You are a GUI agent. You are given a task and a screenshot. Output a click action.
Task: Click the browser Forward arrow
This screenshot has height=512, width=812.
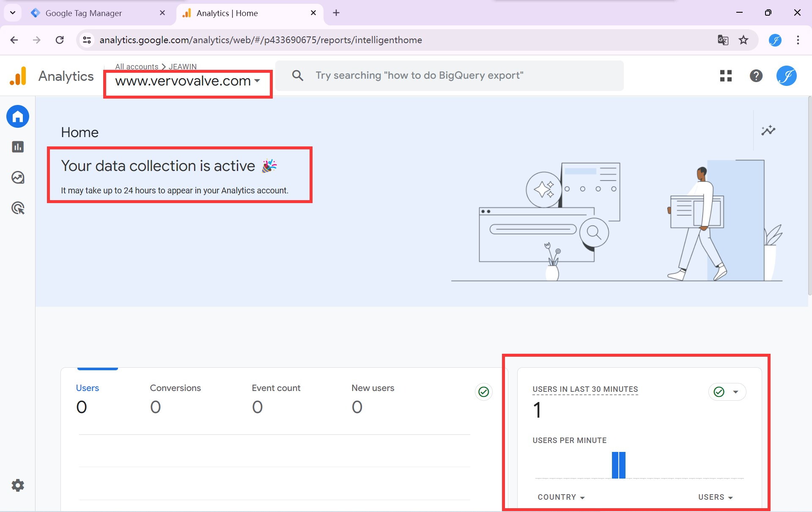37,40
